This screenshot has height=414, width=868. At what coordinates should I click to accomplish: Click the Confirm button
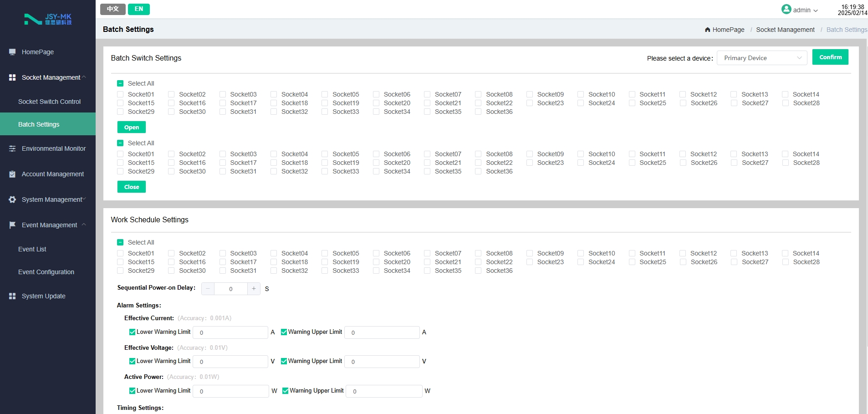[830, 57]
